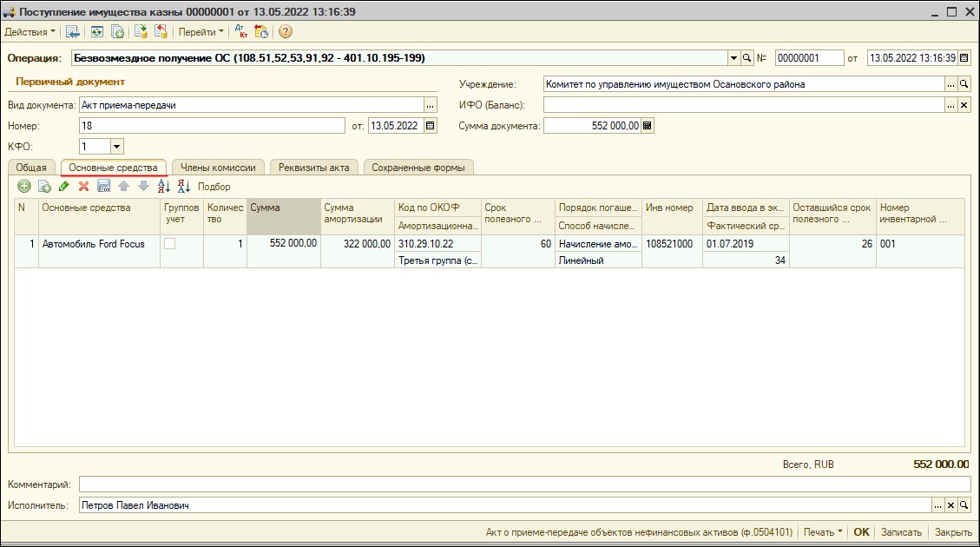
Task: Click the copy document icon with green plus
Action: point(117,32)
